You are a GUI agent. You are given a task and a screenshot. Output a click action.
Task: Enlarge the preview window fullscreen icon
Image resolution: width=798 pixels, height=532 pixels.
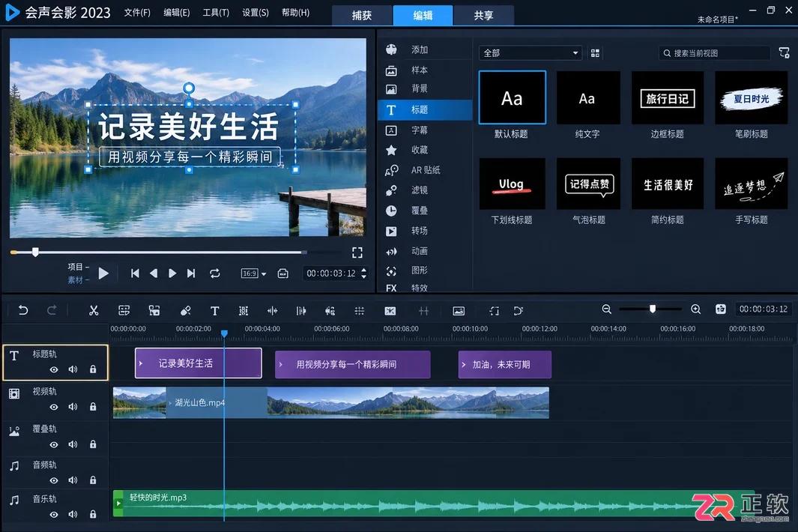click(357, 253)
